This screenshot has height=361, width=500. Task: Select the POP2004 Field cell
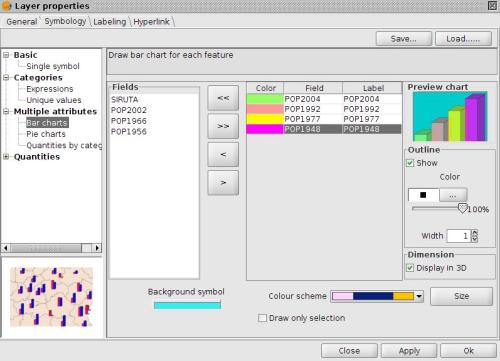point(313,99)
